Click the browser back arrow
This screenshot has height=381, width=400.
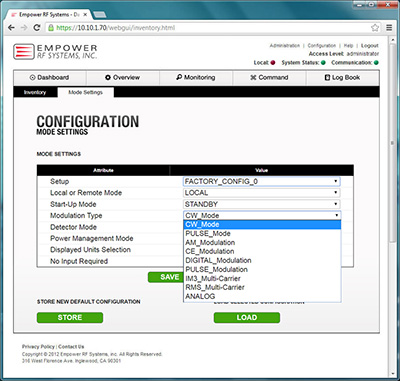coord(11,28)
